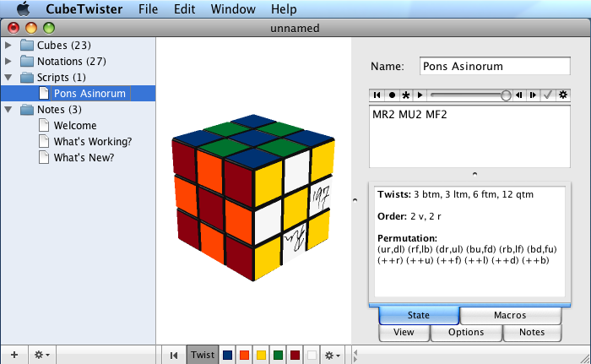The height and width of the screenshot is (364, 591).
Task: Switch to the State tab
Action: click(419, 315)
